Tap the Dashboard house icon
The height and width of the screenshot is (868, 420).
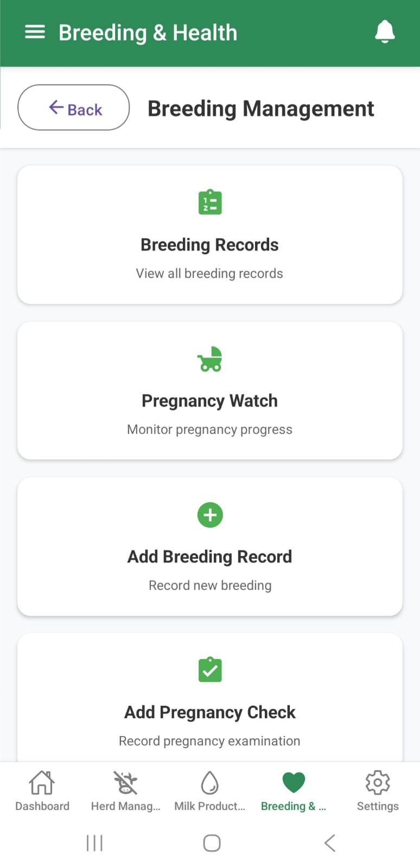coord(42,782)
